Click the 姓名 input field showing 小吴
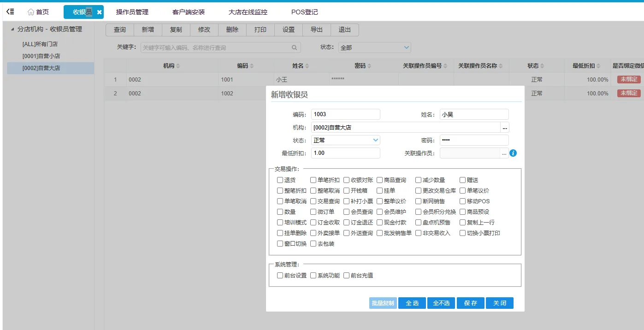Image resolution: width=644 pixels, height=330 pixels. coord(474,114)
